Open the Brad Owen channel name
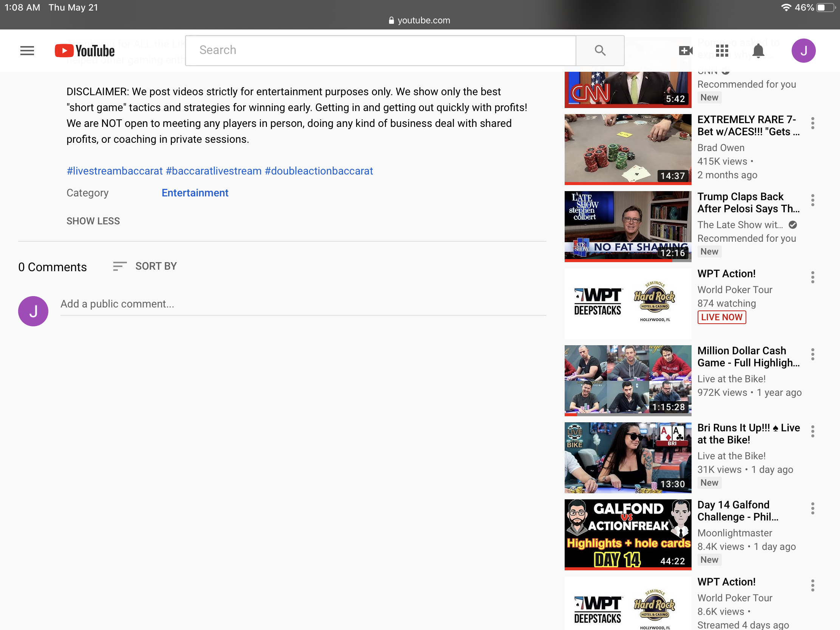The width and height of the screenshot is (840, 630). pos(720,148)
